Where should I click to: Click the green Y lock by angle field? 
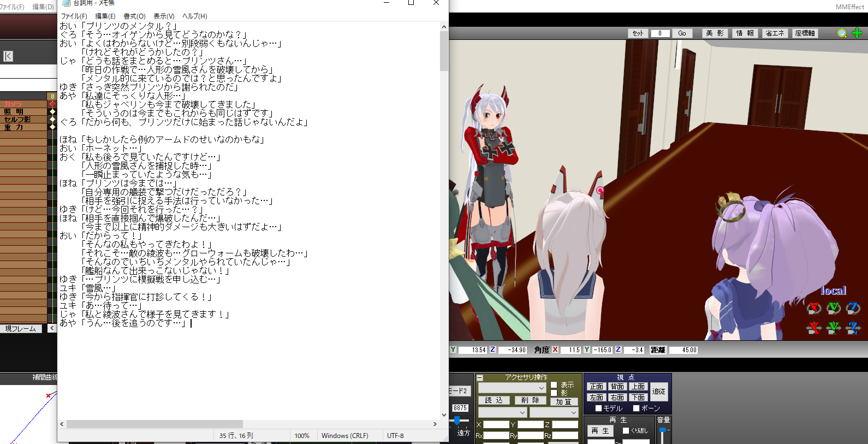click(587, 350)
